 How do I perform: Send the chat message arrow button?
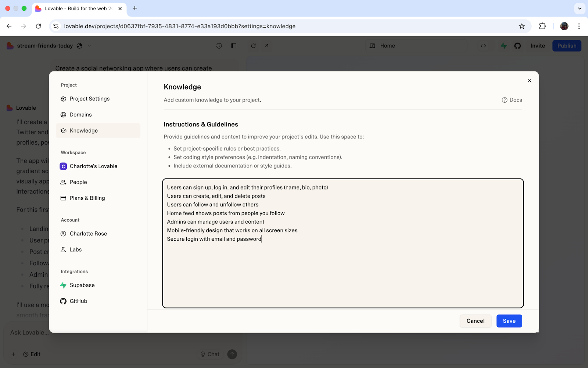[232, 354]
